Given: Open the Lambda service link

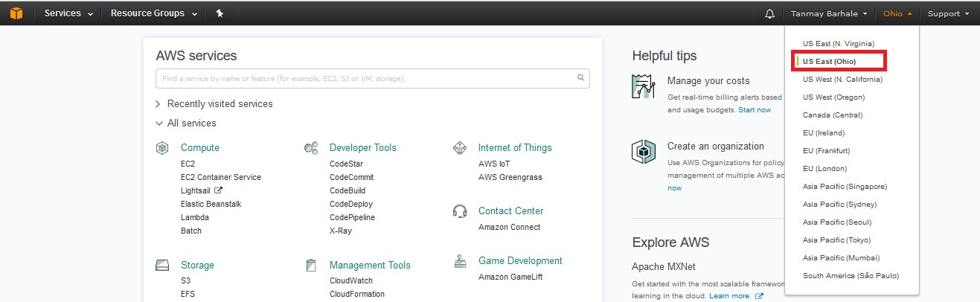Looking at the screenshot, I should pyautogui.click(x=195, y=217).
